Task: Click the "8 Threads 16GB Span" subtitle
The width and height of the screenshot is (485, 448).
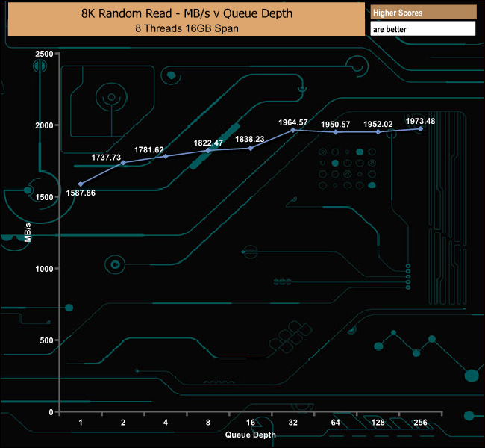Action: coord(186,27)
